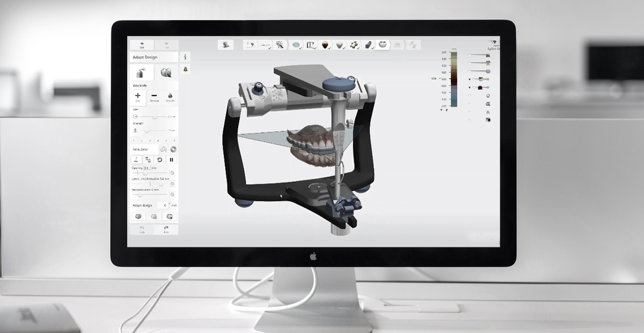Screen dimensions: 644x333
Task: Select the Add wax knife tool
Action: click(137, 97)
